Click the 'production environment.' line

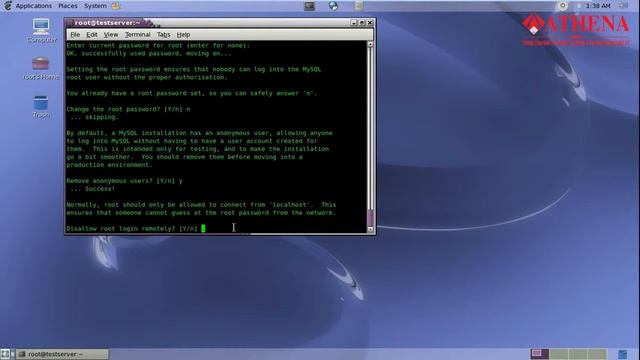click(109, 165)
